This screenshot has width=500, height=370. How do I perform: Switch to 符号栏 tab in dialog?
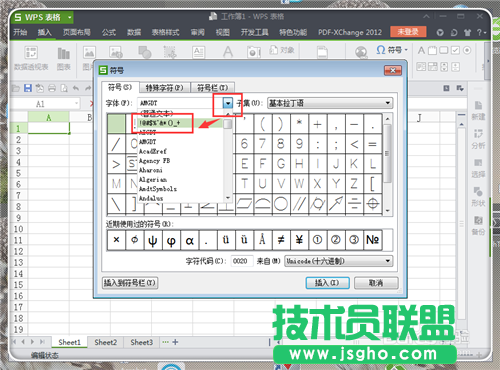point(212,88)
